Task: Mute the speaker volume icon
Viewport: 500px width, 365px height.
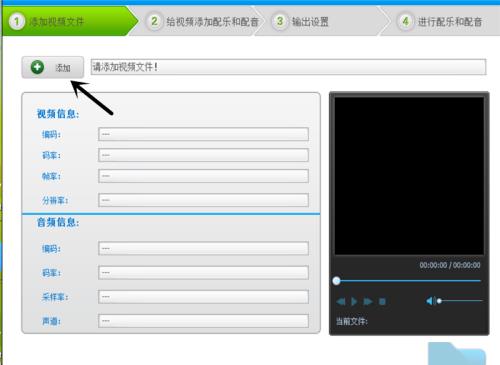Action: 430,301
